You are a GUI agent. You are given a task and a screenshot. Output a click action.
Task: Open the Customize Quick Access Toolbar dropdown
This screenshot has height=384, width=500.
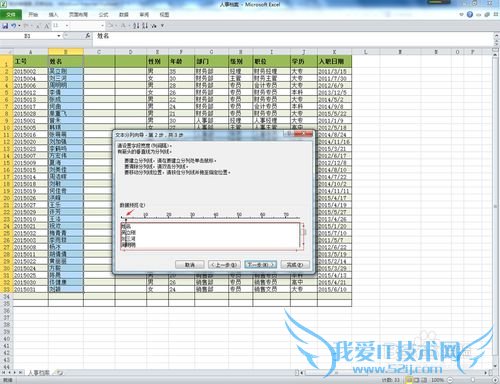[x=162, y=26]
